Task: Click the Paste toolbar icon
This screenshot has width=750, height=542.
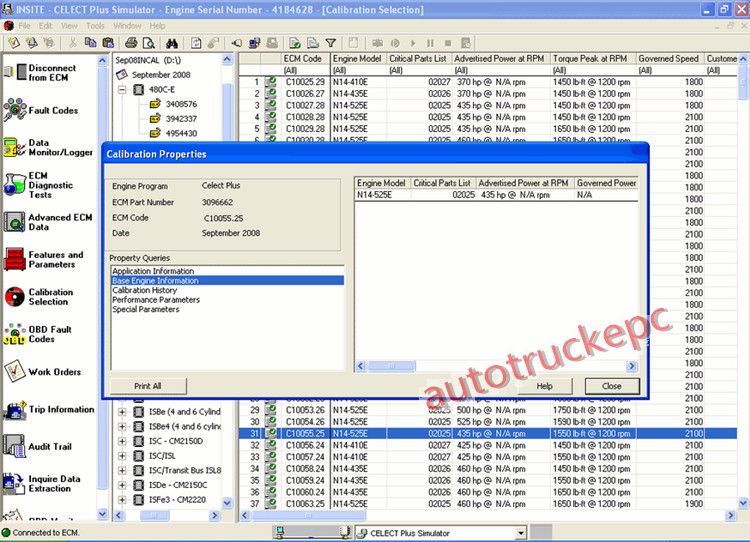Action: point(108,43)
